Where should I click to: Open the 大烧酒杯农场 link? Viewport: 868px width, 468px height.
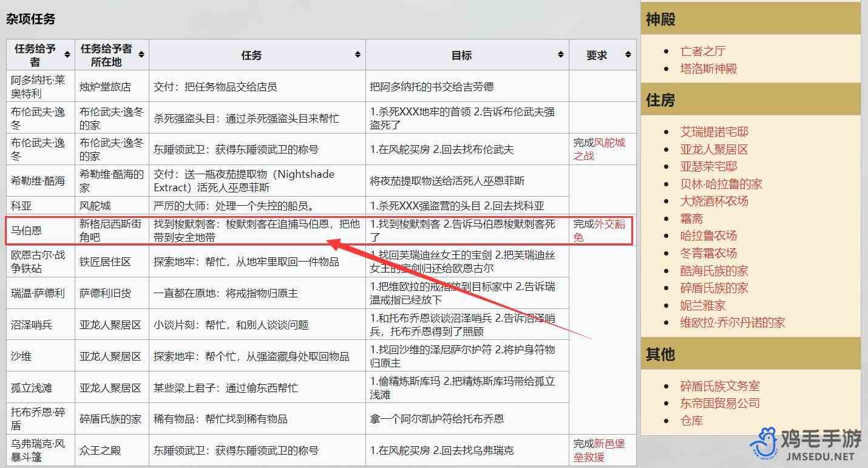pos(714,201)
